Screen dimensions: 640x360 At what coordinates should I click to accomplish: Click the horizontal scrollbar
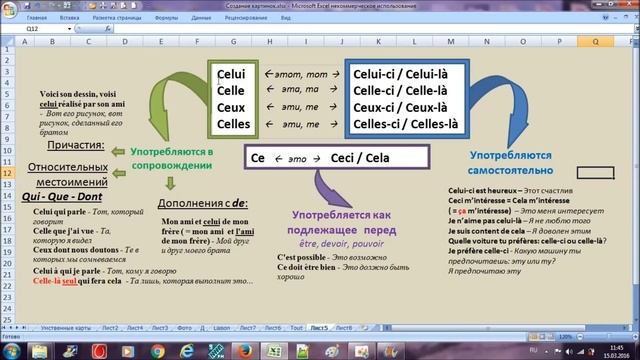508,328
